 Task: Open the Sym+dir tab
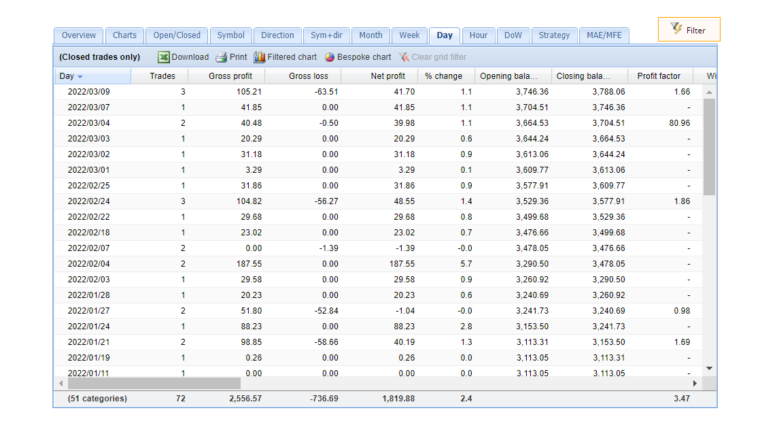coord(326,35)
